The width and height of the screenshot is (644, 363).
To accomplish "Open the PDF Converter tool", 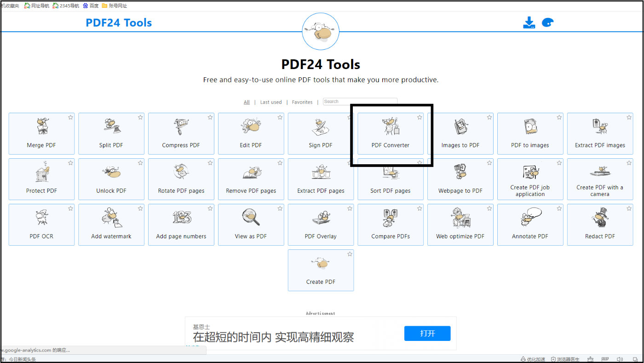I will 391,133.
